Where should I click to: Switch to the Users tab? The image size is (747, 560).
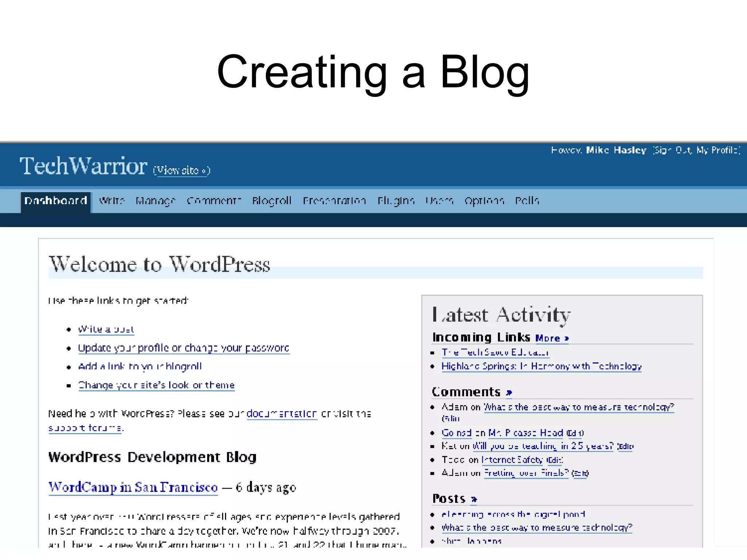click(x=439, y=201)
